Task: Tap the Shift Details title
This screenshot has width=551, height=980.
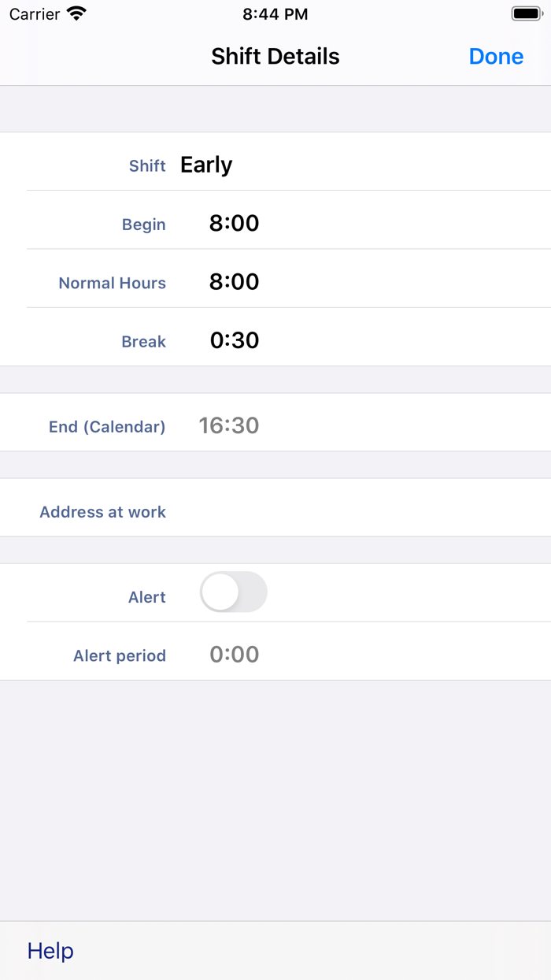Action: pos(275,57)
